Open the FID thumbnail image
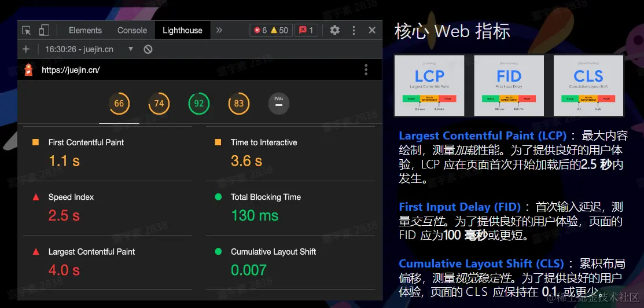This screenshot has width=644, height=308. (509, 86)
